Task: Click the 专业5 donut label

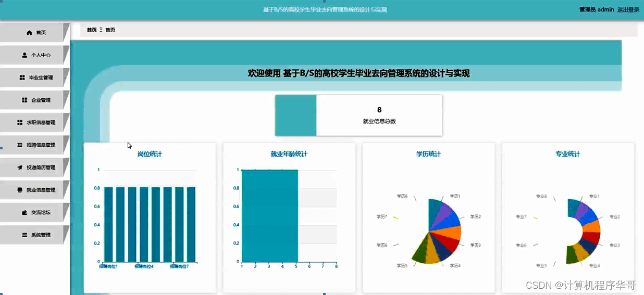Action: 541,265
